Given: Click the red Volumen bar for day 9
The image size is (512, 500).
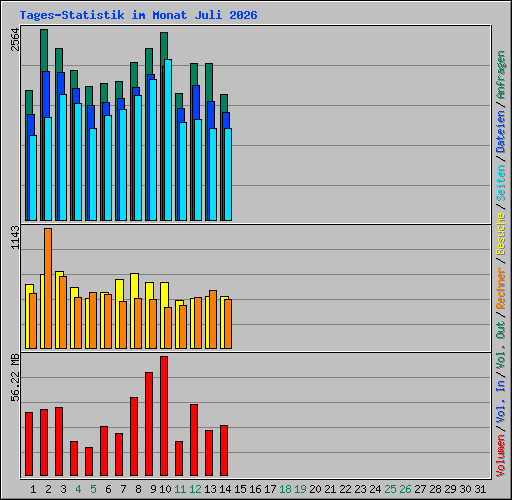Looking at the screenshot, I should coord(149,424).
